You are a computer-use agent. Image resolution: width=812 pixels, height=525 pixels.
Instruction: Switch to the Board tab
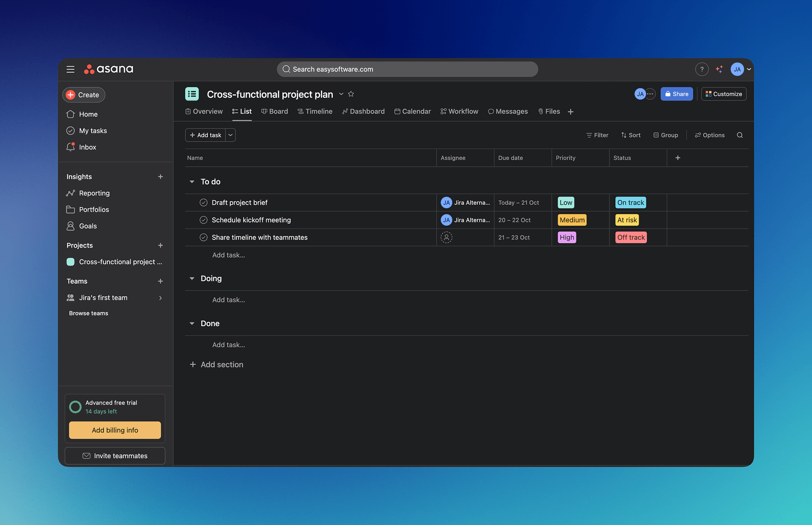(274, 111)
